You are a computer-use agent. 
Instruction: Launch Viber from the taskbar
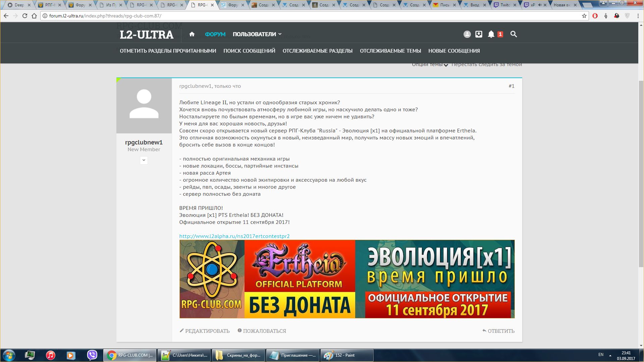92,355
